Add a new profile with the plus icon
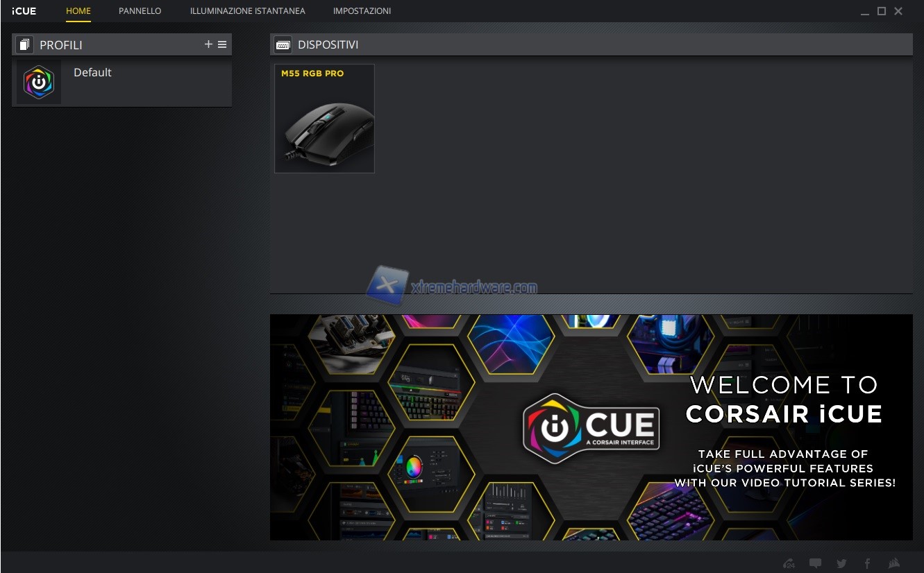Viewport: 924px width, 573px height. (208, 44)
